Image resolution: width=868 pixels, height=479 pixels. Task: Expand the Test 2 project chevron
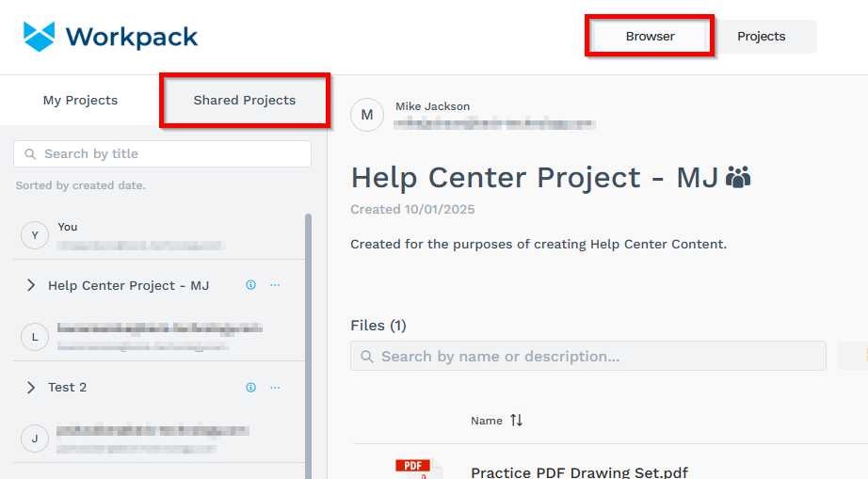tap(30, 387)
